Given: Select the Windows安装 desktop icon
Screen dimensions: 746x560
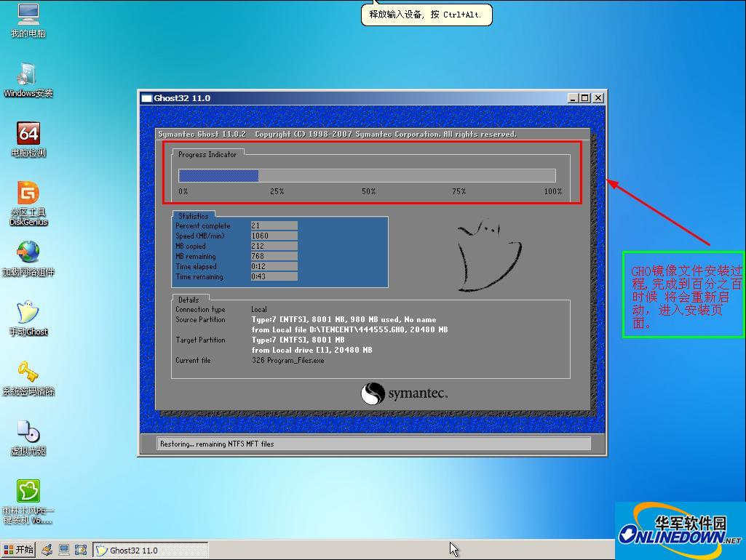Looking at the screenshot, I should point(28,80).
